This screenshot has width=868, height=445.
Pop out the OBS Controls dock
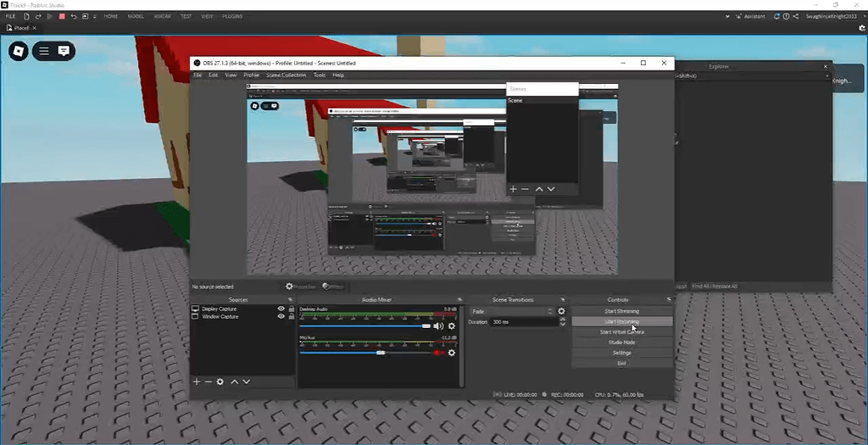click(x=669, y=299)
